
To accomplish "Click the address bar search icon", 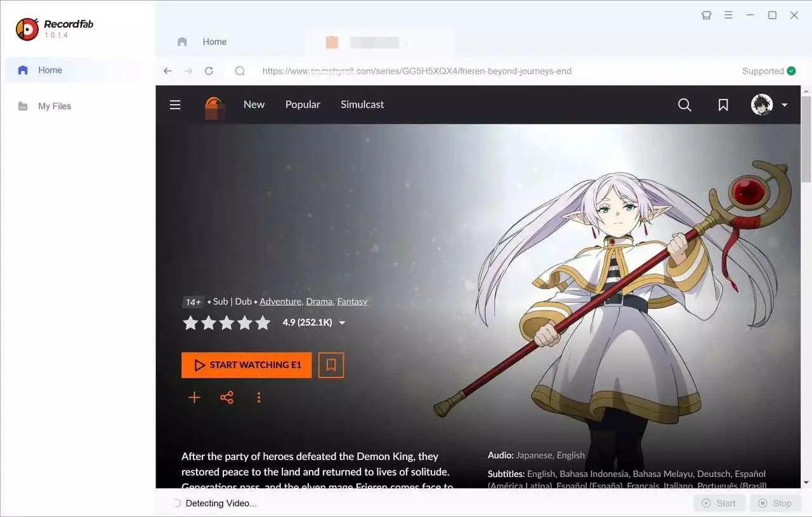I will tap(240, 71).
